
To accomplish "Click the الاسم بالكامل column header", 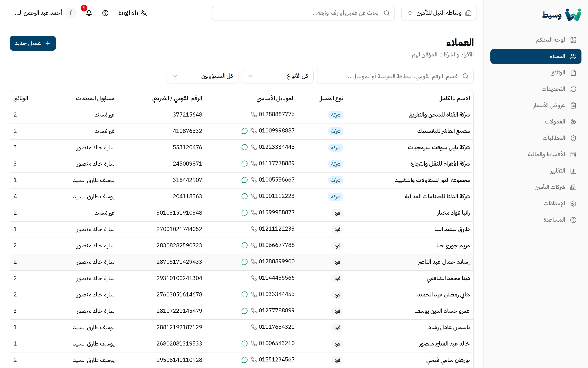I will coord(454,98).
